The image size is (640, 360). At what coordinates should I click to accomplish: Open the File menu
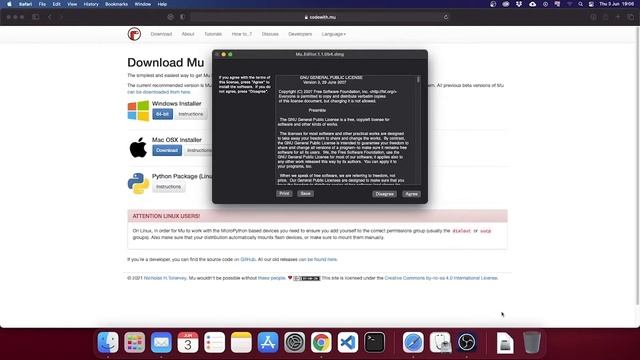(42, 4)
